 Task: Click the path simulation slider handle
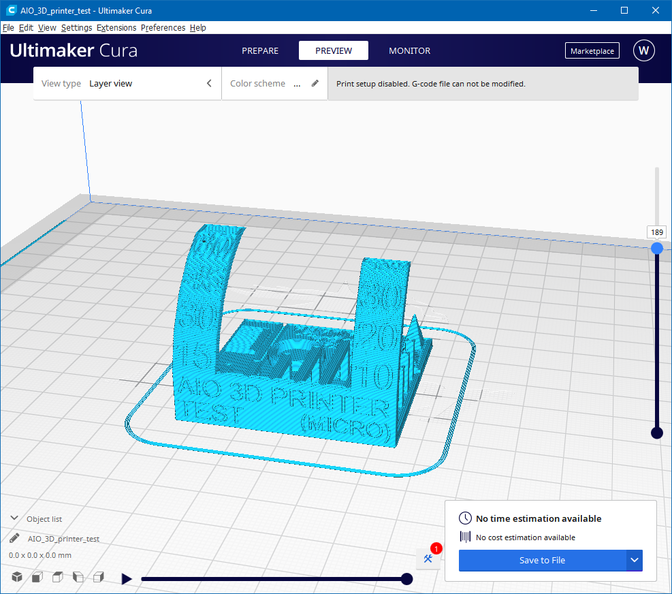[407, 579]
